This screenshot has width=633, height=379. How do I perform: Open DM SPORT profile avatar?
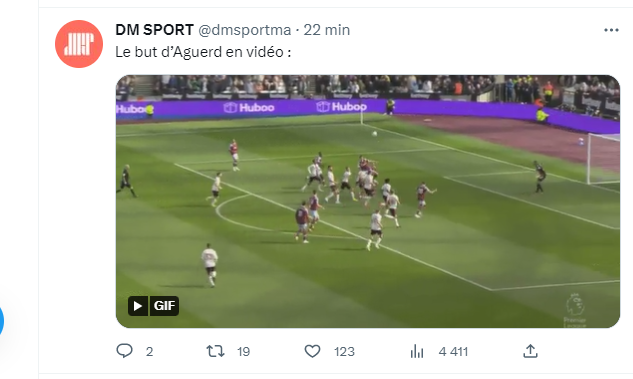[79, 44]
